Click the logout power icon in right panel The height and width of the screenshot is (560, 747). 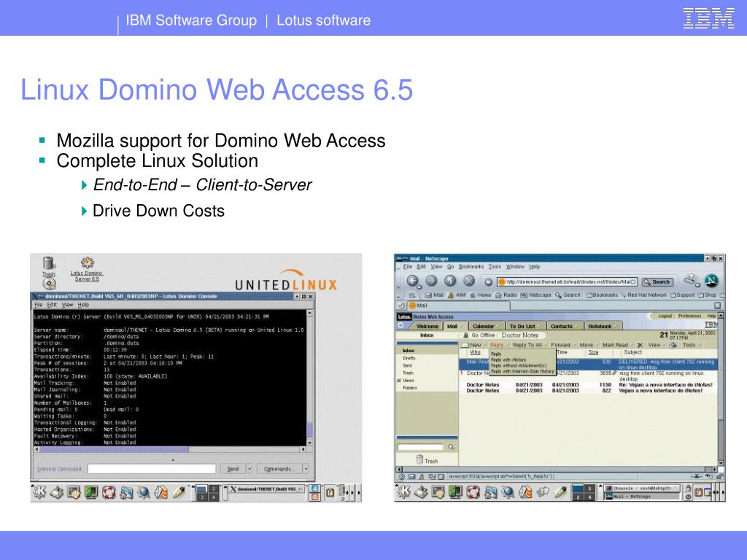689,497
